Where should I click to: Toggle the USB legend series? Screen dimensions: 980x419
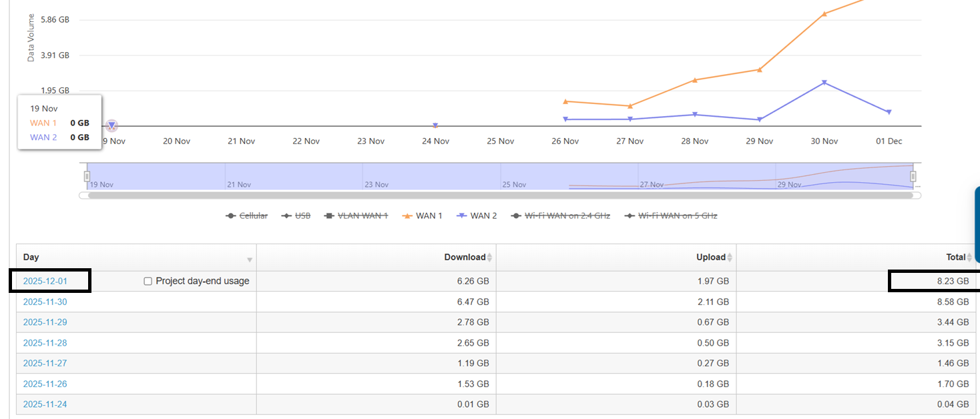tap(296, 216)
